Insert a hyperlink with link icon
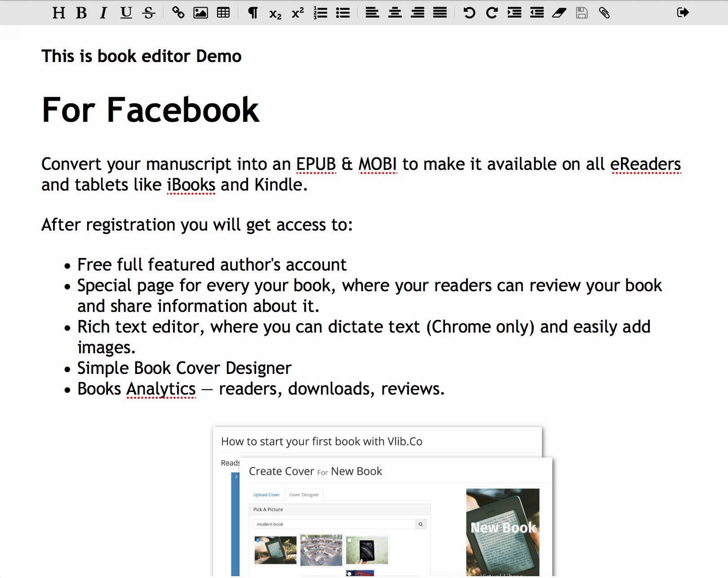 [178, 13]
